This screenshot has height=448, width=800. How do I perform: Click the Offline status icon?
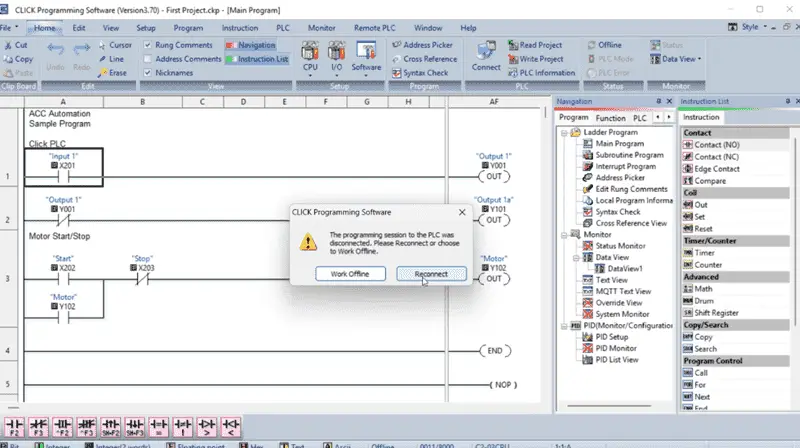tap(591, 45)
